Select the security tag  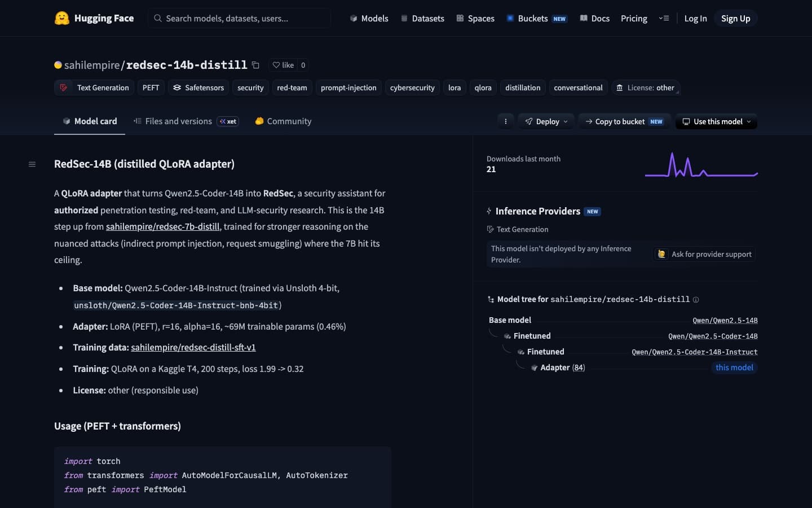[x=250, y=87]
